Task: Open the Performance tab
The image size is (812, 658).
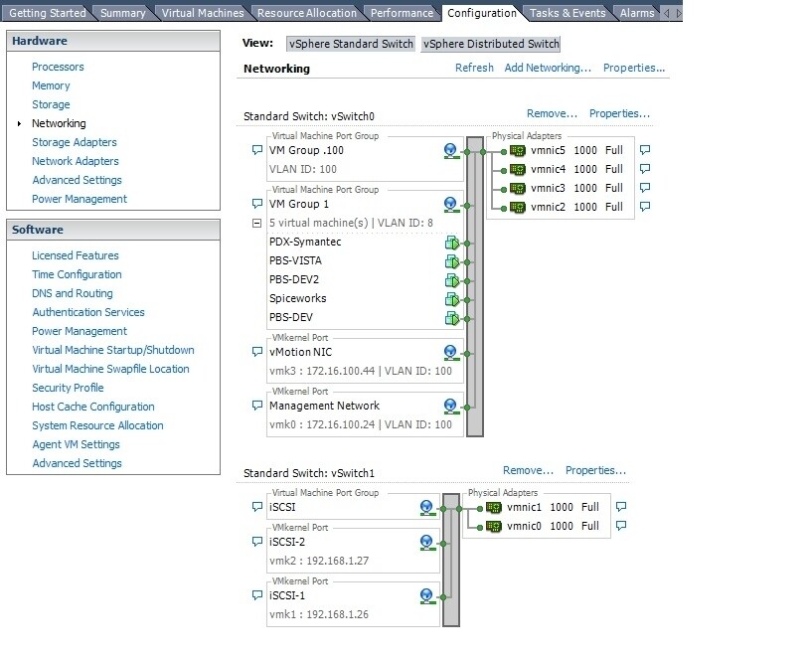Action: coord(401,12)
